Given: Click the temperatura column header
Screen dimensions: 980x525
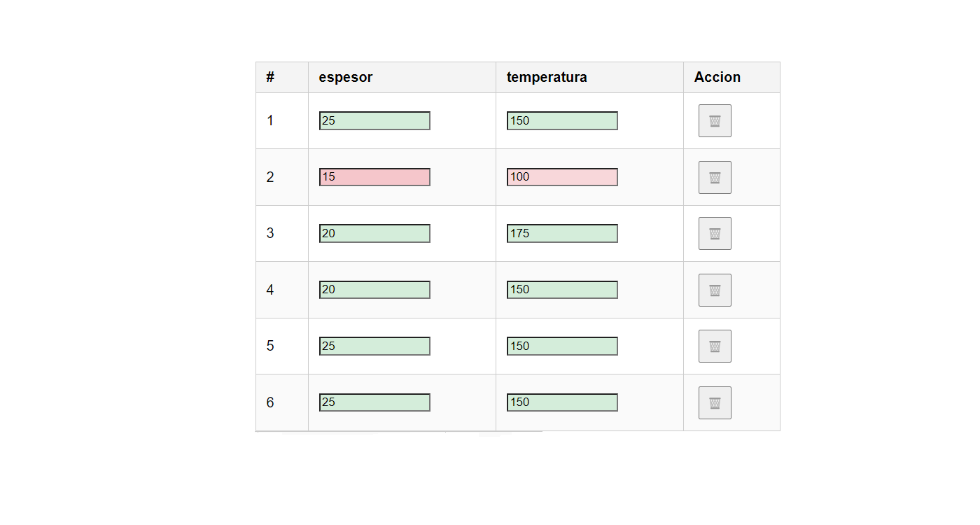Looking at the screenshot, I should pyautogui.click(x=547, y=78).
